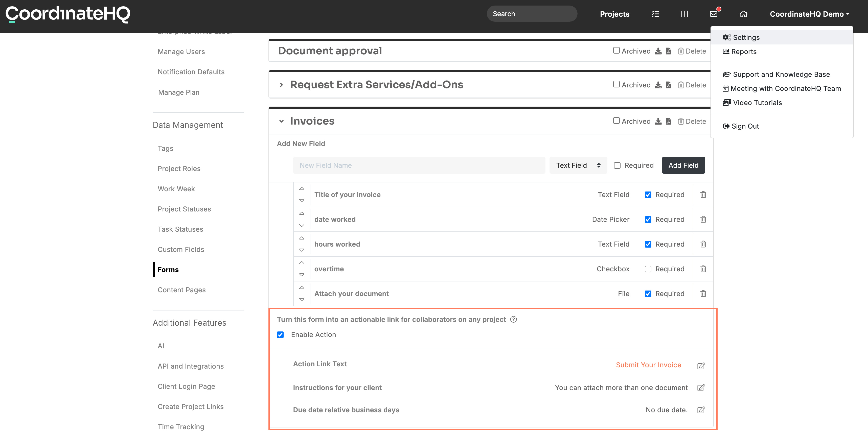This screenshot has width=868, height=432.
Task: Open Manage Users in sidebar
Action: [x=181, y=52]
